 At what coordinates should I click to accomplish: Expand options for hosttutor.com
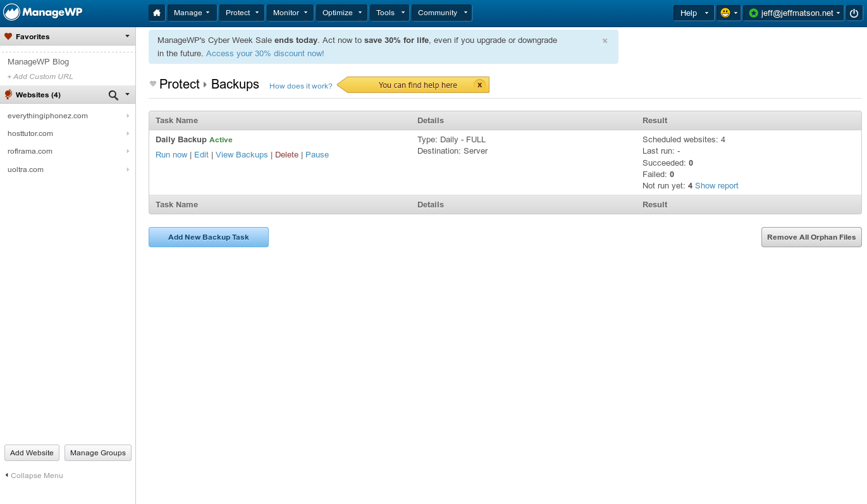point(128,133)
